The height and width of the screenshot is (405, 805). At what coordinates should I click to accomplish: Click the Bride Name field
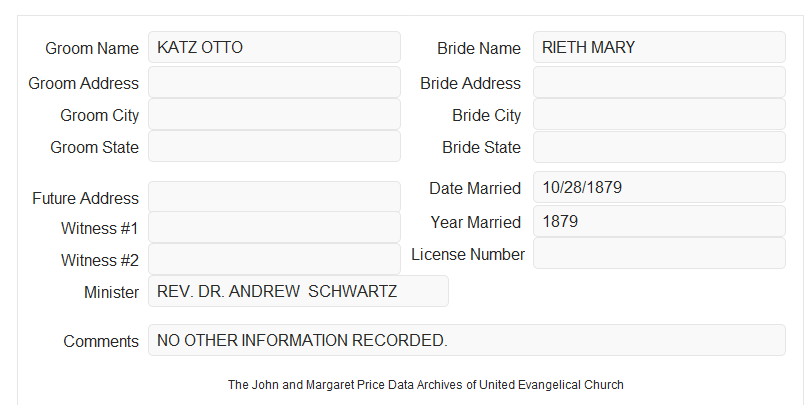point(659,47)
